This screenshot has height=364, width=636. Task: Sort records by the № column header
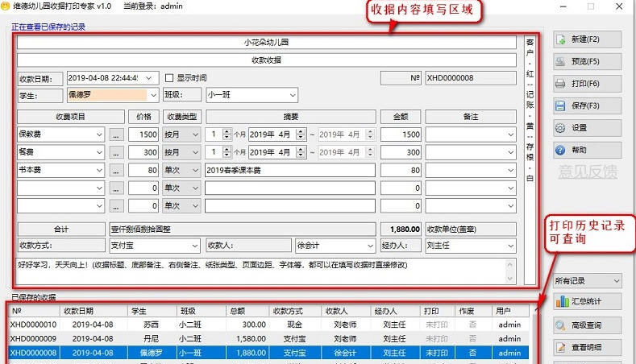[33, 311]
